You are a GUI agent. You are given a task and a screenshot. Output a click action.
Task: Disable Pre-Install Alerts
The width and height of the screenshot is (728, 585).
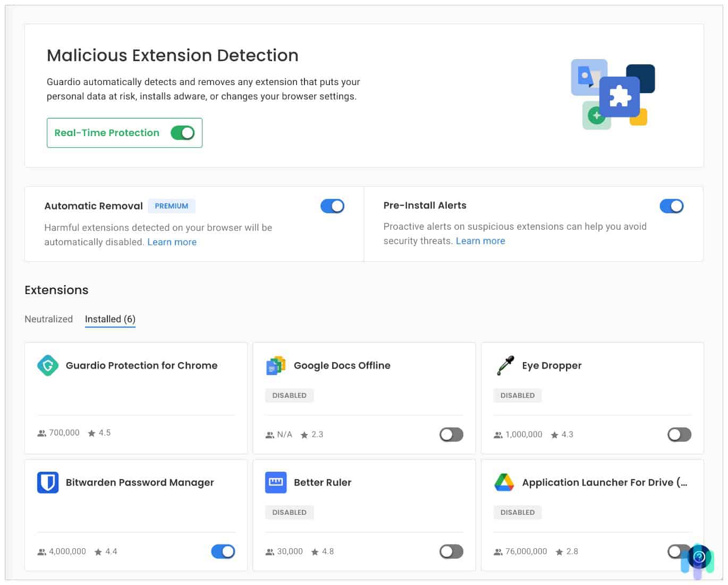coord(672,206)
